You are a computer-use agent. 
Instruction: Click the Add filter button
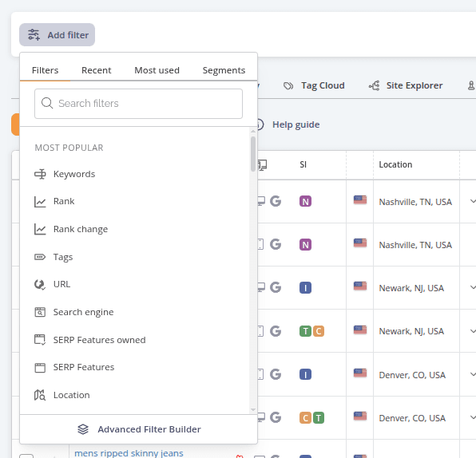pos(57,35)
